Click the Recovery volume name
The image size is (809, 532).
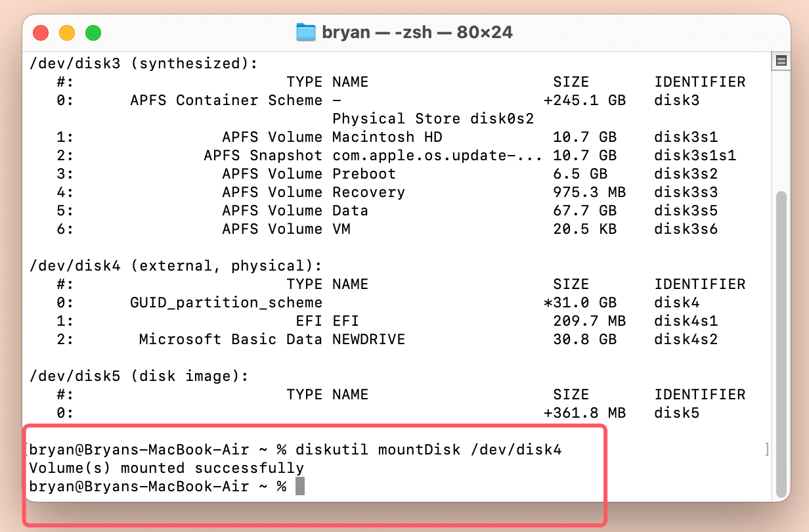click(x=368, y=192)
